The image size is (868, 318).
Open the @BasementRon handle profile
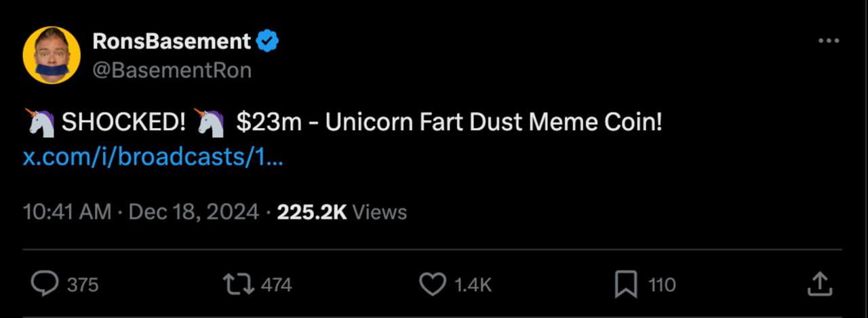pyautogui.click(x=172, y=70)
